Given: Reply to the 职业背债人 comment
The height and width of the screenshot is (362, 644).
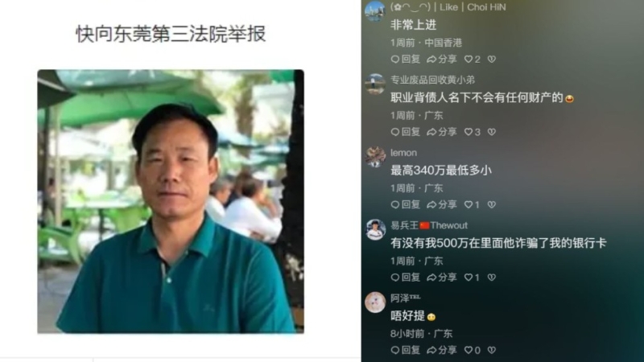Looking at the screenshot, I should [x=406, y=132].
